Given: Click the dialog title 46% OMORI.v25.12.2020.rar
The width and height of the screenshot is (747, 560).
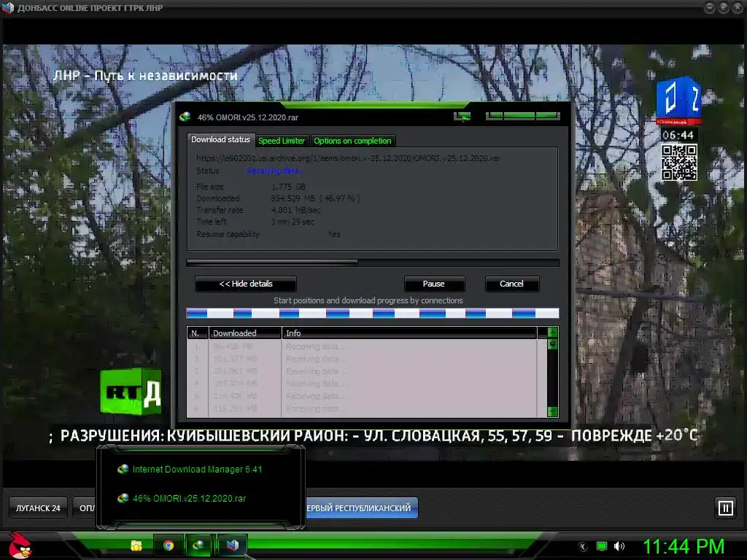Looking at the screenshot, I should 248,117.
